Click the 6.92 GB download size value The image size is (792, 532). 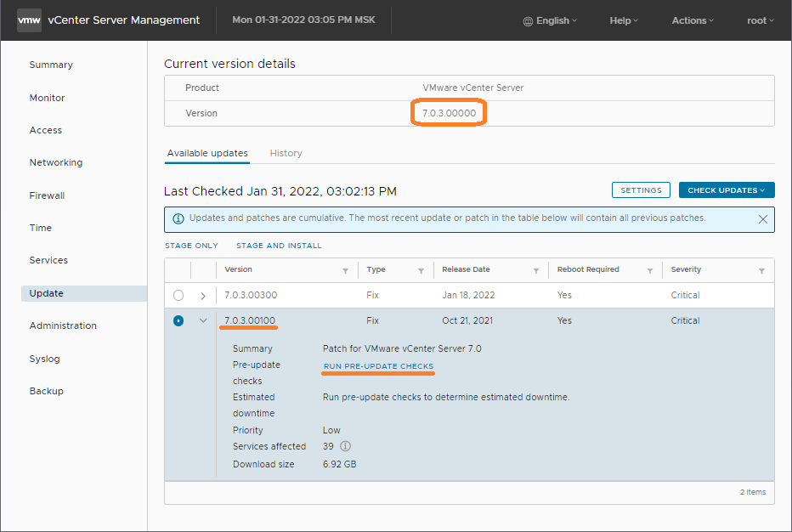pos(339,464)
